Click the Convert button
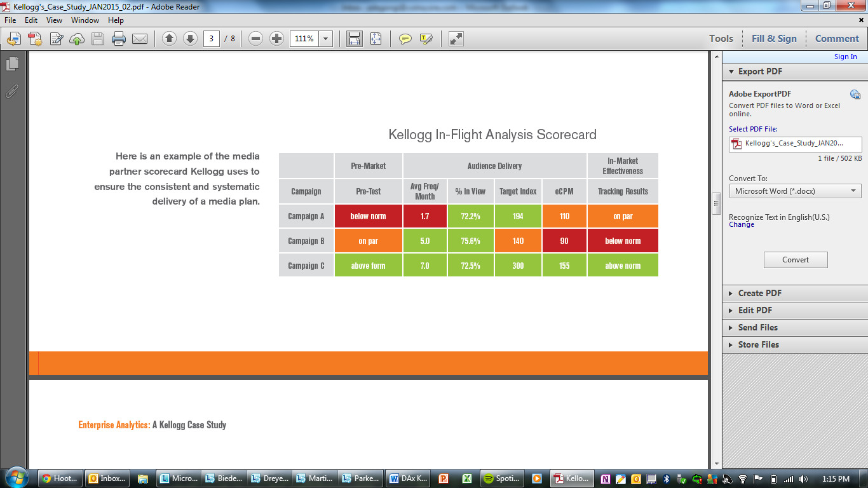 pyautogui.click(x=796, y=259)
